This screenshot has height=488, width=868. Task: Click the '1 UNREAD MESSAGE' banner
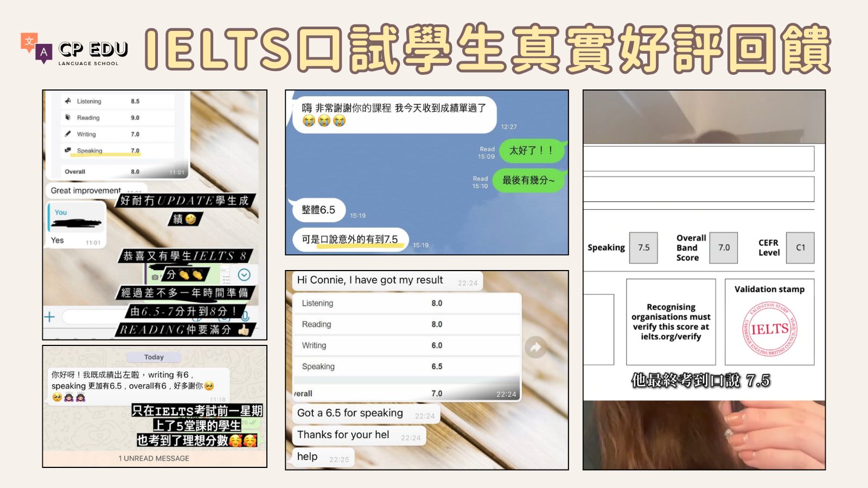coord(154,458)
